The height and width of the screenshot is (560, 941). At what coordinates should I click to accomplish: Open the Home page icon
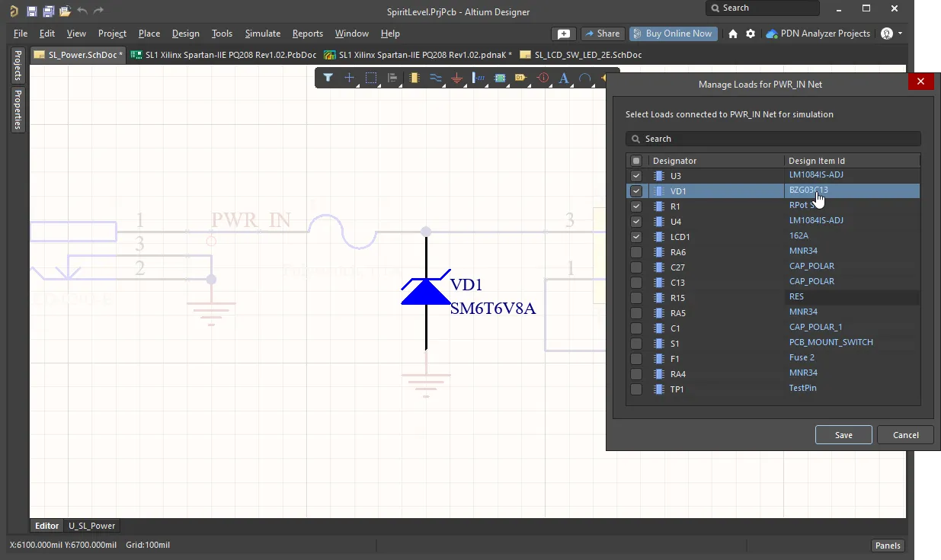[733, 34]
